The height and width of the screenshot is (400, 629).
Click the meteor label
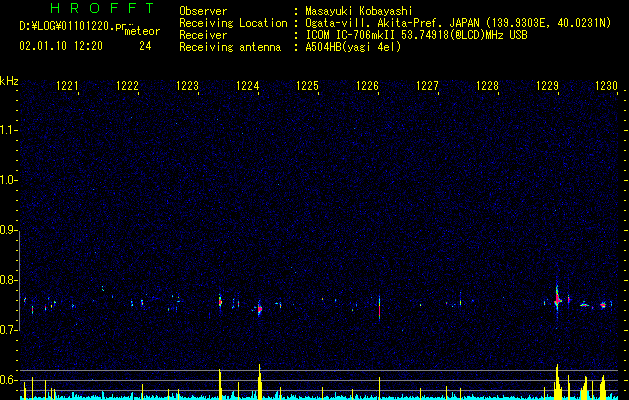tap(142, 31)
